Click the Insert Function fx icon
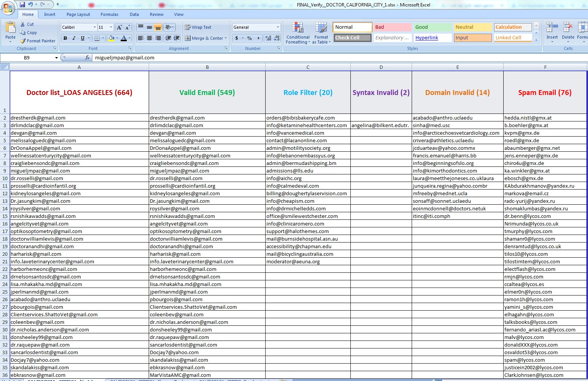 click(x=87, y=58)
